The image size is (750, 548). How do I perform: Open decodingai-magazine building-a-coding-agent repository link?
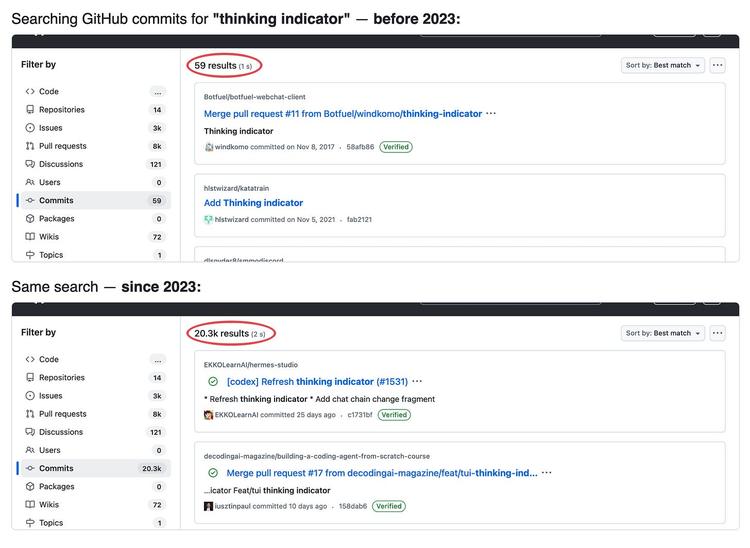pyautogui.click(x=317, y=456)
